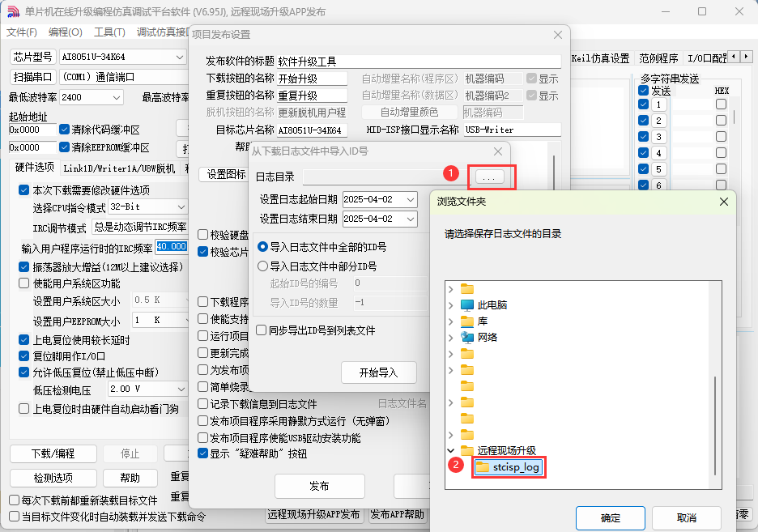The image size is (758, 532).
Task: Toggle 振荡器放大增益 checkbox
Action: click(23, 266)
